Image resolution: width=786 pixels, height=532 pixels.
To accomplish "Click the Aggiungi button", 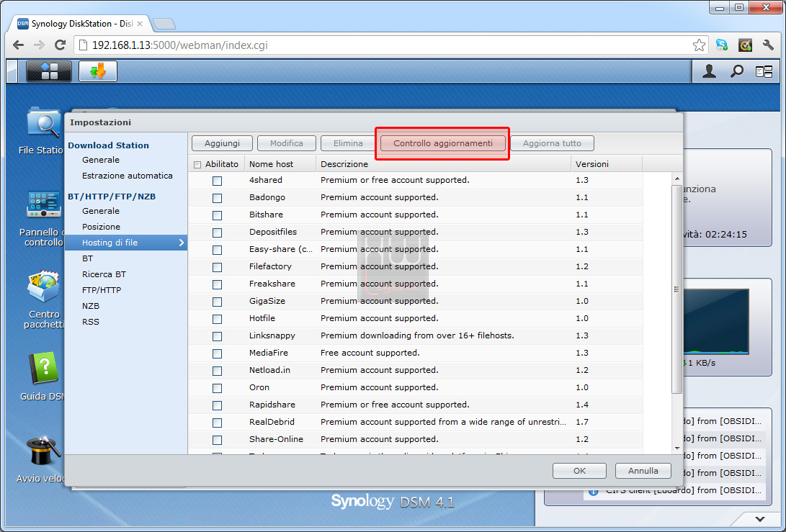I will pyautogui.click(x=222, y=143).
